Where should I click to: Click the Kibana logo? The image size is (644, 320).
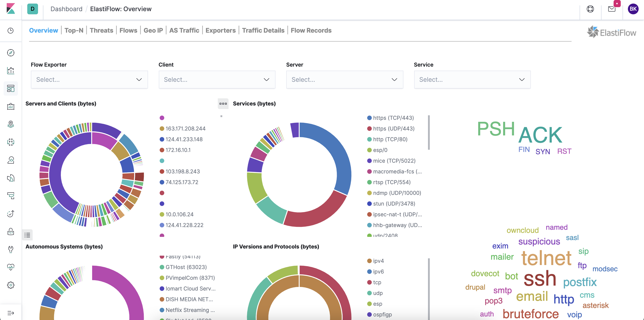(x=11, y=9)
